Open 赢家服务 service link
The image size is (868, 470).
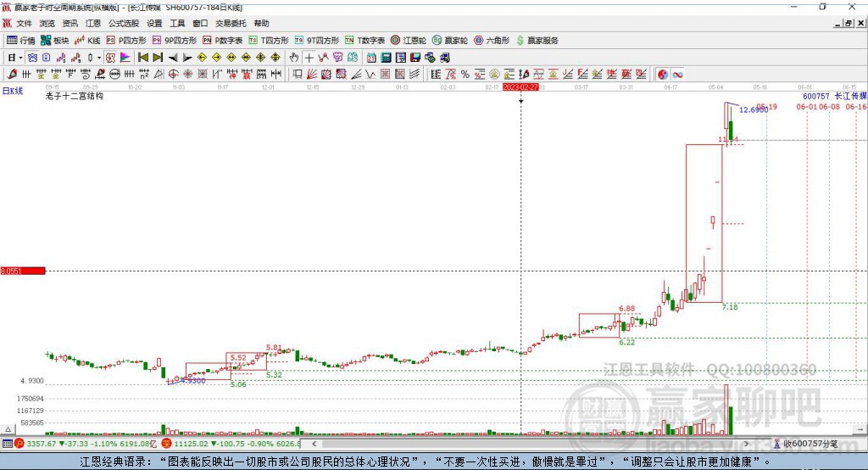tap(537, 41)
